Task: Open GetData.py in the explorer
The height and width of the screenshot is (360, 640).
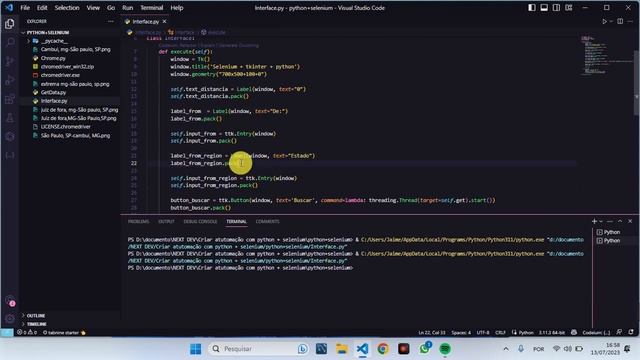Action: click(x=53, y=92)
